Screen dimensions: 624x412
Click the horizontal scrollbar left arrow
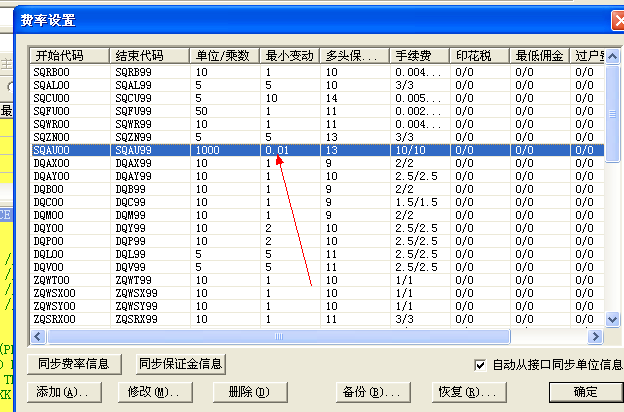pyautogui.click(x=37, y=338)
